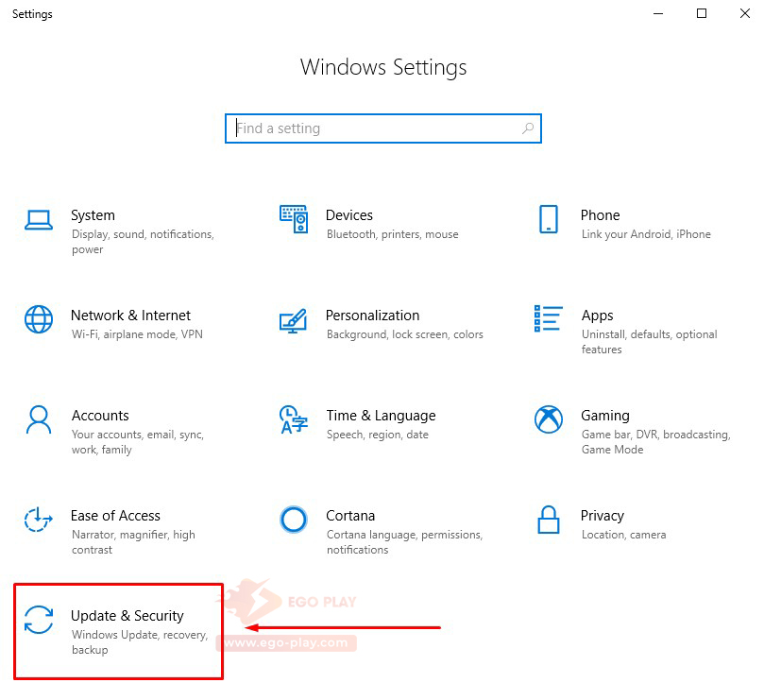The height and width of the screenshot is (700, 764).
Task: Click the Personalization paintbrush icon
Action: [x=294, y=321]
